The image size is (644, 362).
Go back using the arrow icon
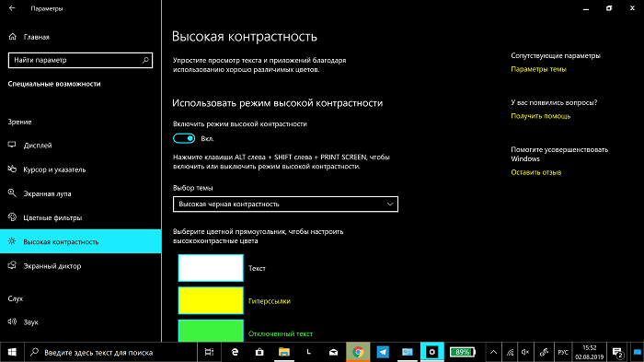pyautogui.click(x=12, y=7)
